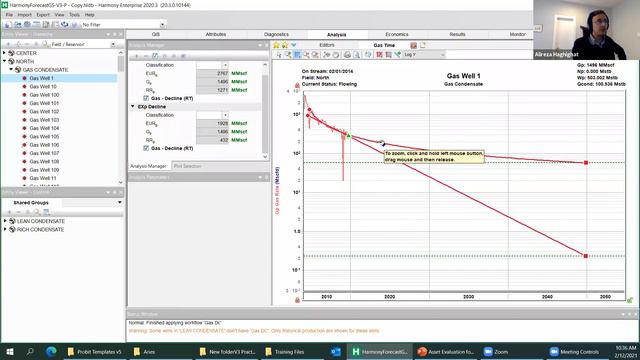The height and width of the screenshot is (360, 640).
Task: Click the print icon in chart toolbar
Action: [347, 55]
